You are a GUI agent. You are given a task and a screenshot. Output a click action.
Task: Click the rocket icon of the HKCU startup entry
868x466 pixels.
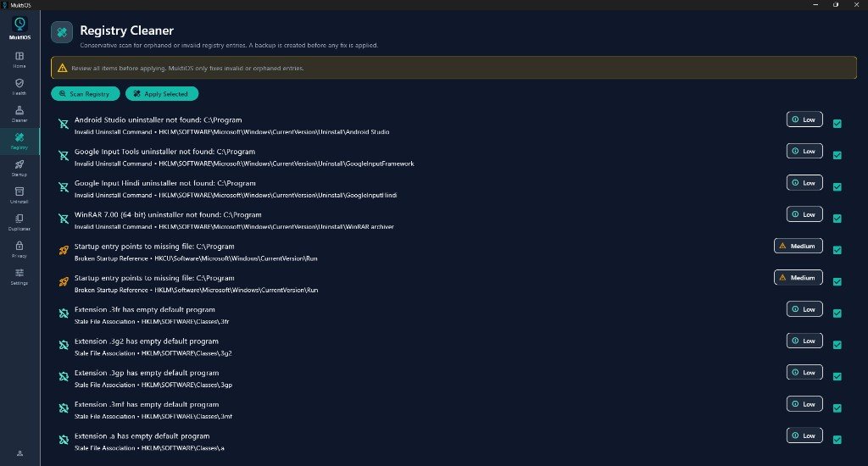pyautogui.click(x=64, y=251)
